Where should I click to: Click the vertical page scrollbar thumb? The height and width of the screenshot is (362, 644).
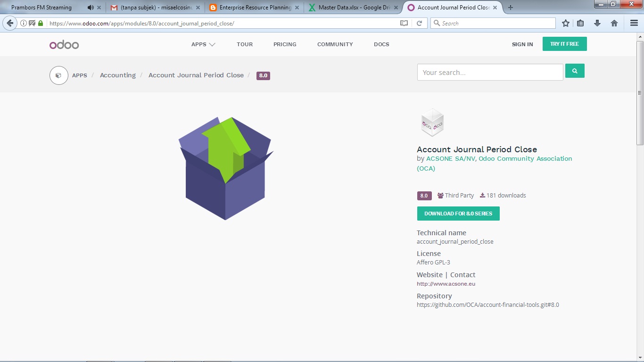click(640, 93)
